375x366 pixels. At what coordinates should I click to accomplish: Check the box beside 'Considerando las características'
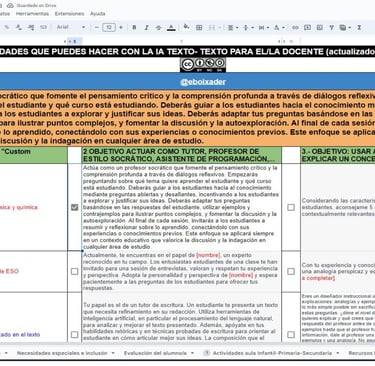[x=291, y=207]
